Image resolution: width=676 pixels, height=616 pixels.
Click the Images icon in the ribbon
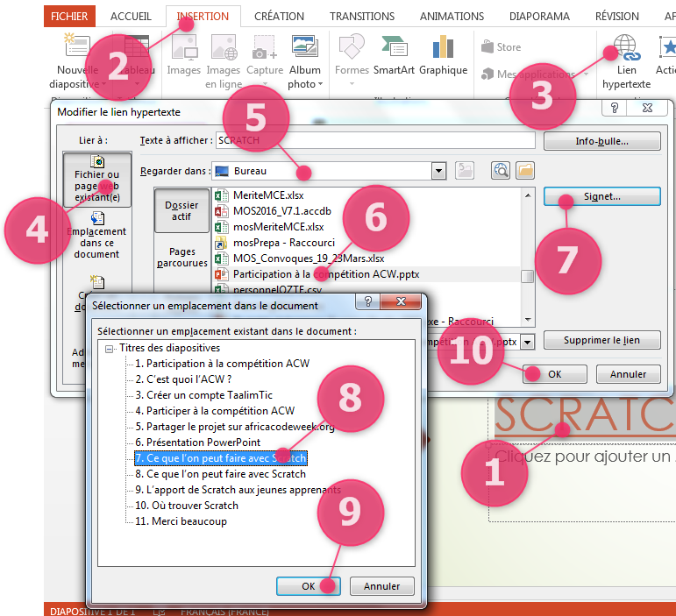click(184, 47)
